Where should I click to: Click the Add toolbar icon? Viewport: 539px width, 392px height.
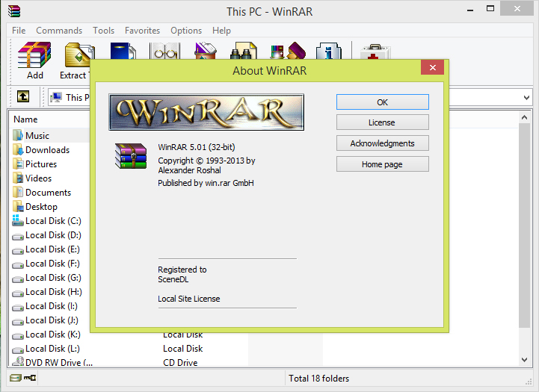tap(34, 55)
